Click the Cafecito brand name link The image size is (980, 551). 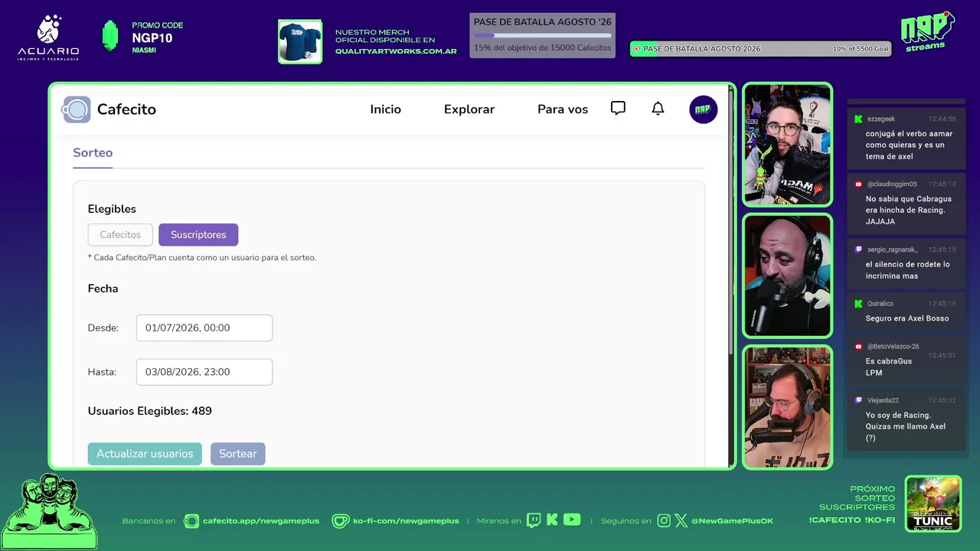tap(126, 109)
